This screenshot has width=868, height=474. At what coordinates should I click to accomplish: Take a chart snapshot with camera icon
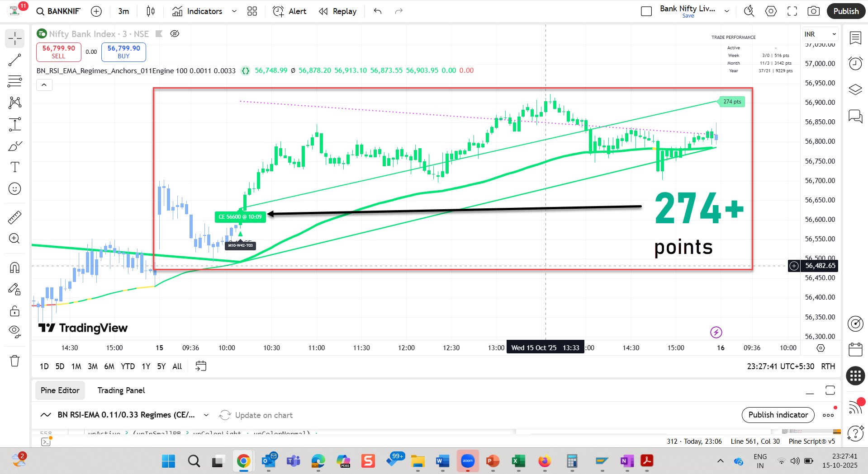813,11
